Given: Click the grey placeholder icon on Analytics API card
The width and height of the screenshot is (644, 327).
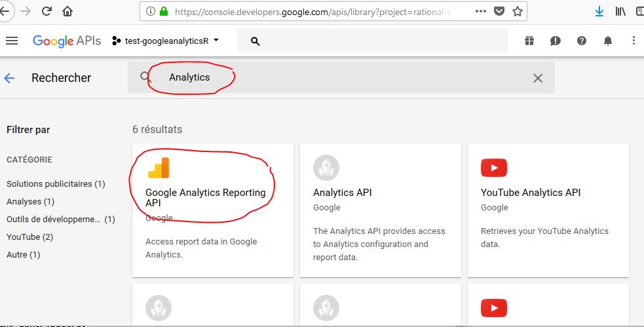Looking at the screenshot, I should click(326, 168).
